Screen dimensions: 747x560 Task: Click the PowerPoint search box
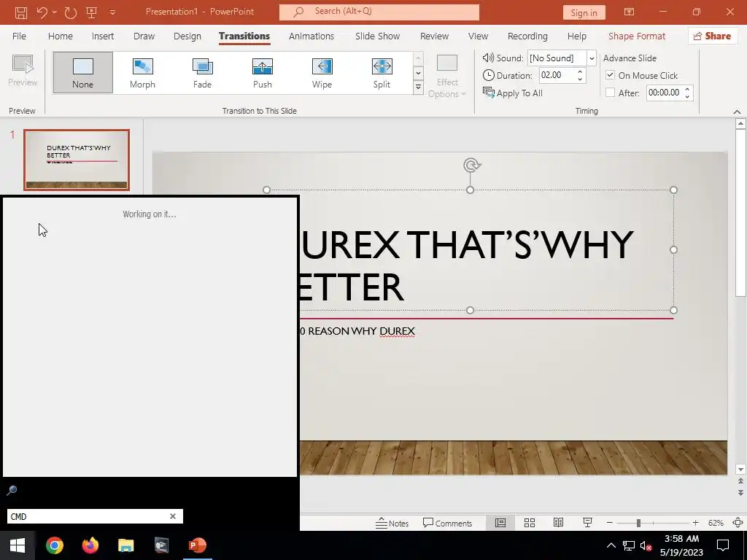coord(379,12)
